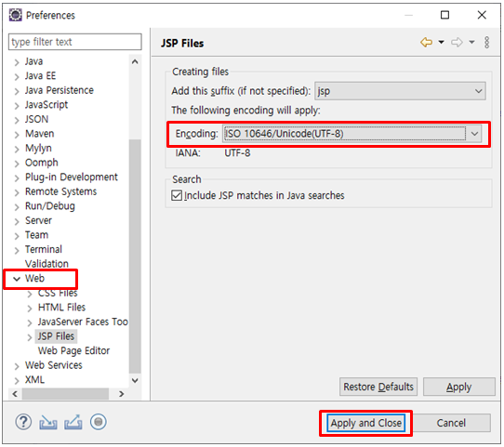504x447 pixels.
Task: Click the Cancel button
Action: [x=451, y=423]
